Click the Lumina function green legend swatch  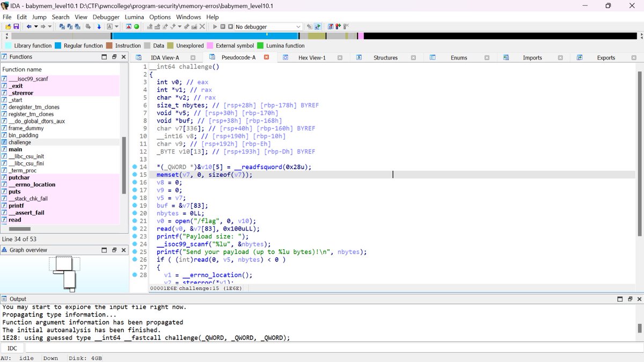pyautogui.click(x=261, y=46)
